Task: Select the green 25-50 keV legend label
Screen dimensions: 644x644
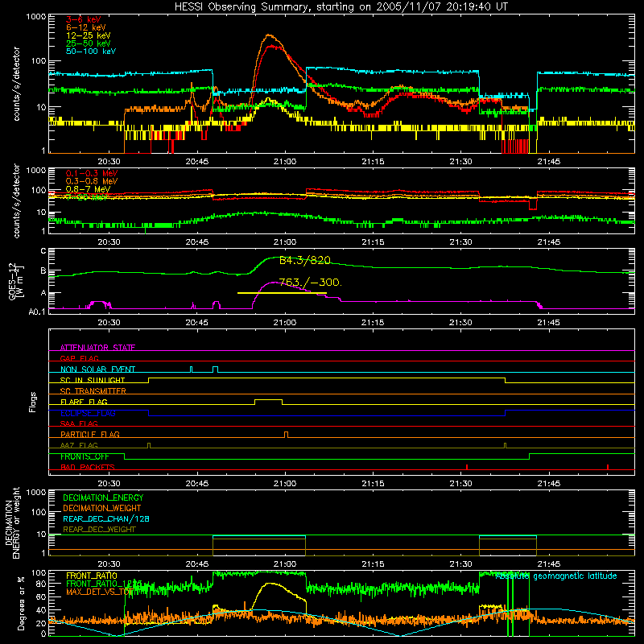Action: (89, 43)
